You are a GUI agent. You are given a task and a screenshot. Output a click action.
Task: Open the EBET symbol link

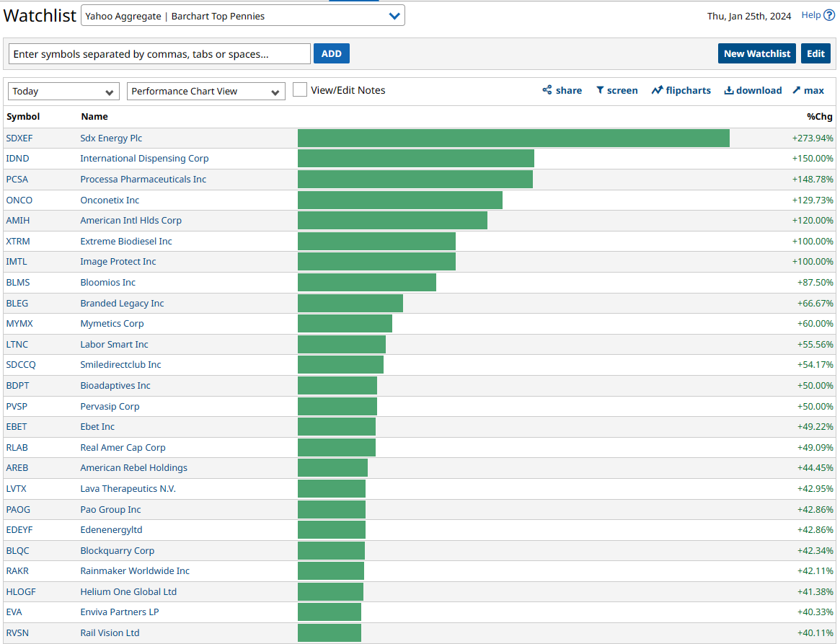16,428
